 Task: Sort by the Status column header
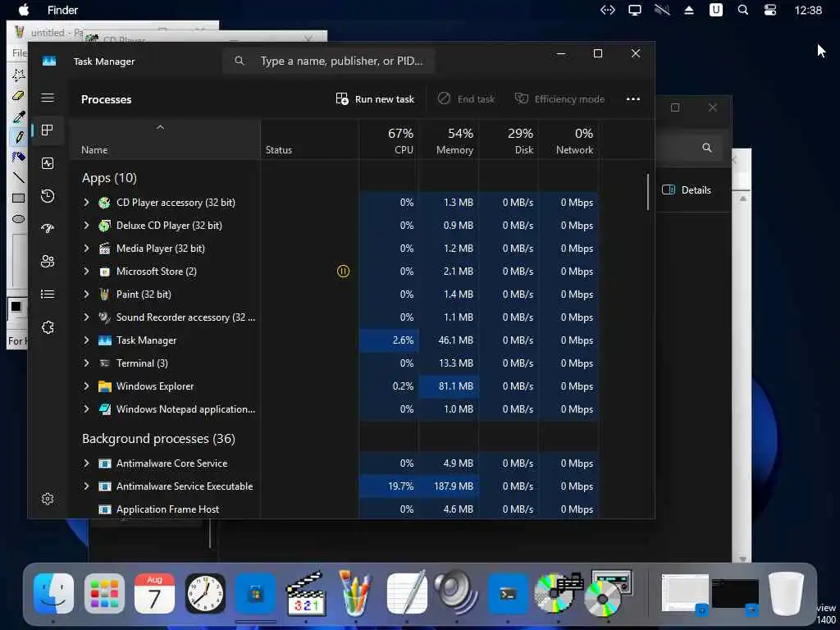[309, 139]
